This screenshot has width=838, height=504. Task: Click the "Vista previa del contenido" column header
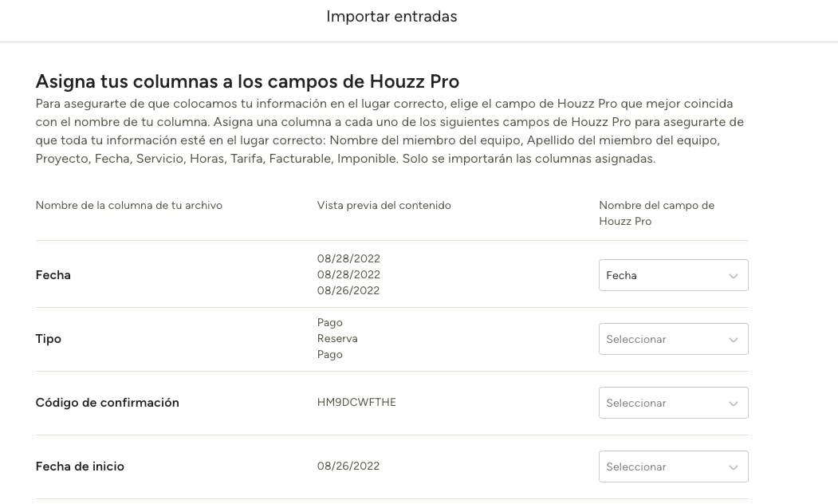pos(384,205)
